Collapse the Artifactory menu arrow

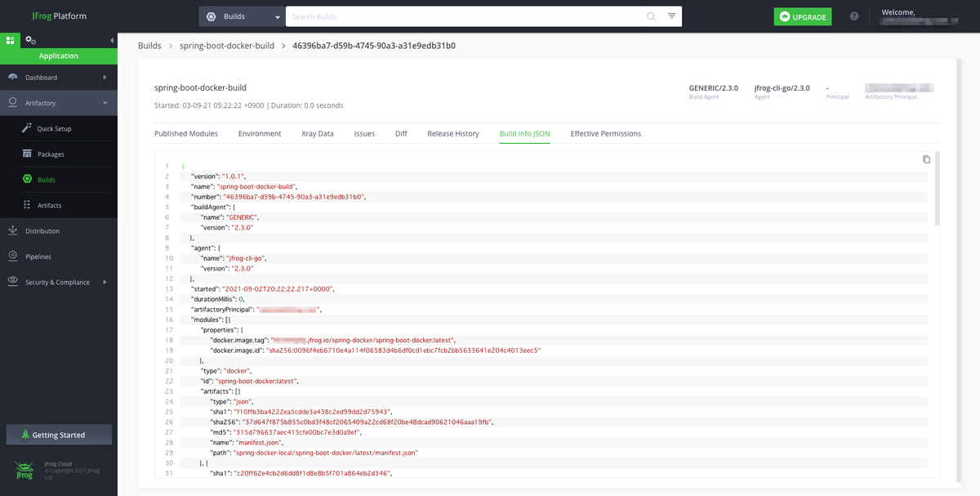(105, 103)
